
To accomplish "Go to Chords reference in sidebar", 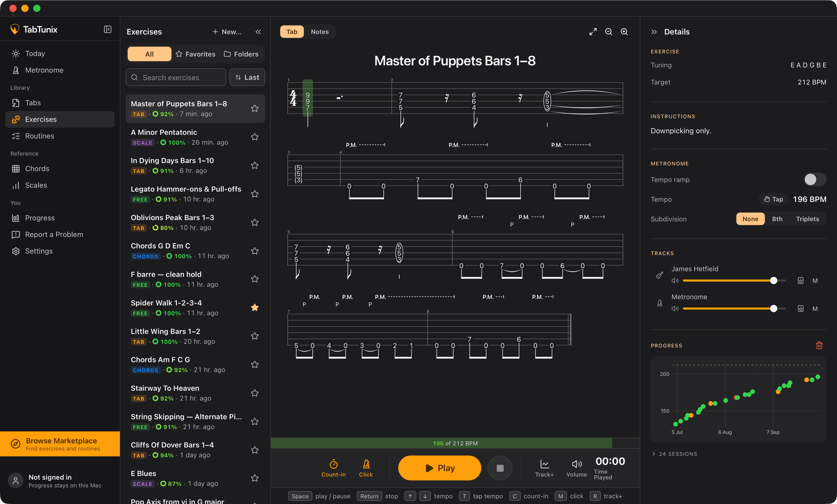I will [60, 169].
